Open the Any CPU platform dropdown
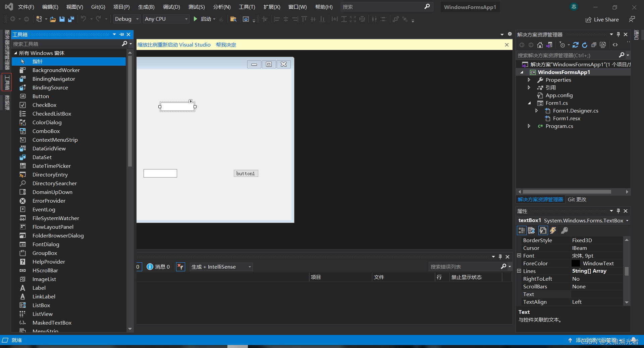 coord(166,19)
